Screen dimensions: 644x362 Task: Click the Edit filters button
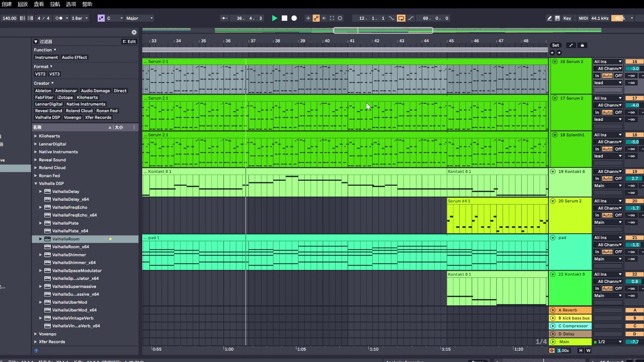point(129,42)
